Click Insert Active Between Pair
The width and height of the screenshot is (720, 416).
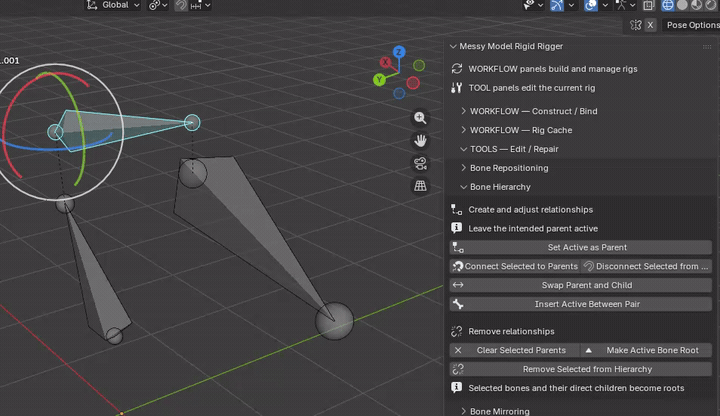(581, 304)
